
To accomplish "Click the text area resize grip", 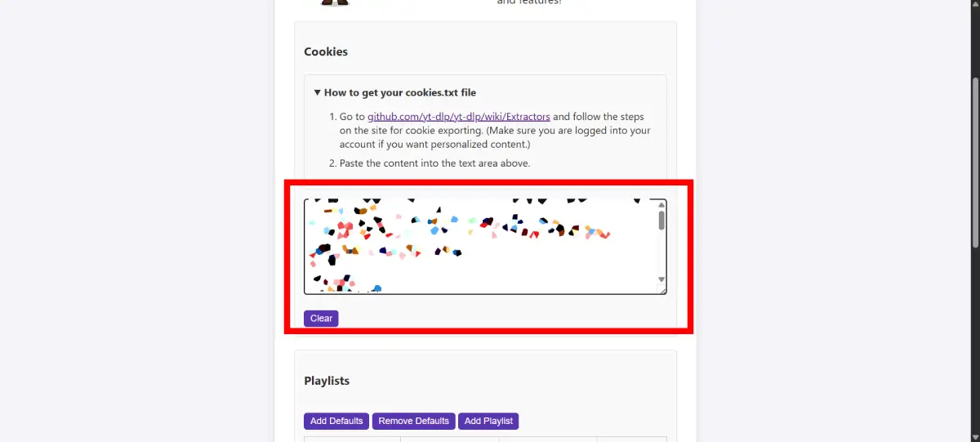I will [663, 290].
